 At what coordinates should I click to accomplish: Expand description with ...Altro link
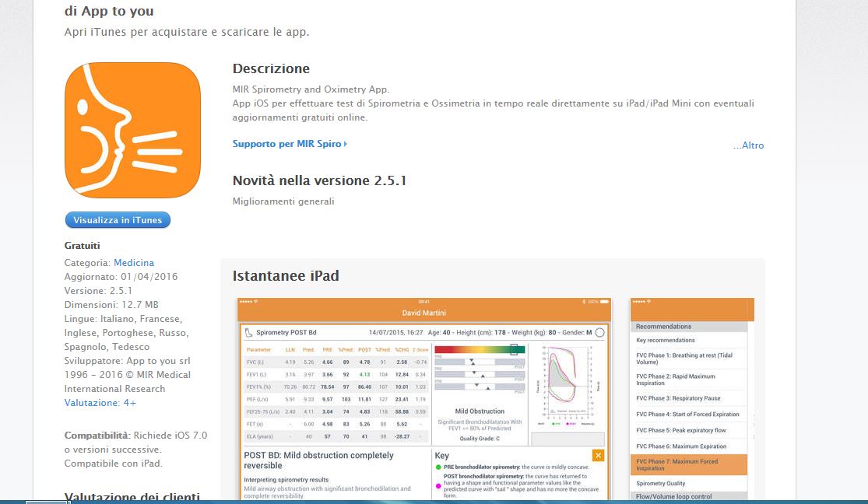pos(748,145)
